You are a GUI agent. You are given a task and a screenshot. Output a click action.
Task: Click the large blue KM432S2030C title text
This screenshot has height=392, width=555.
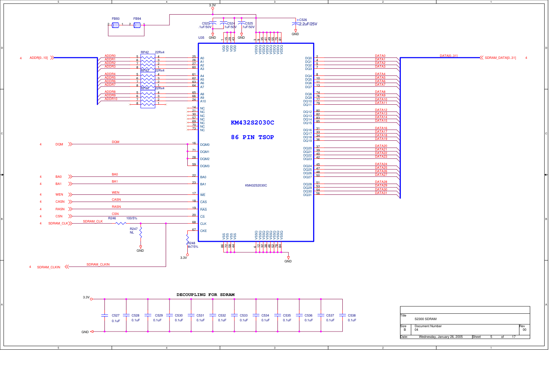click(x=253, y=122)
